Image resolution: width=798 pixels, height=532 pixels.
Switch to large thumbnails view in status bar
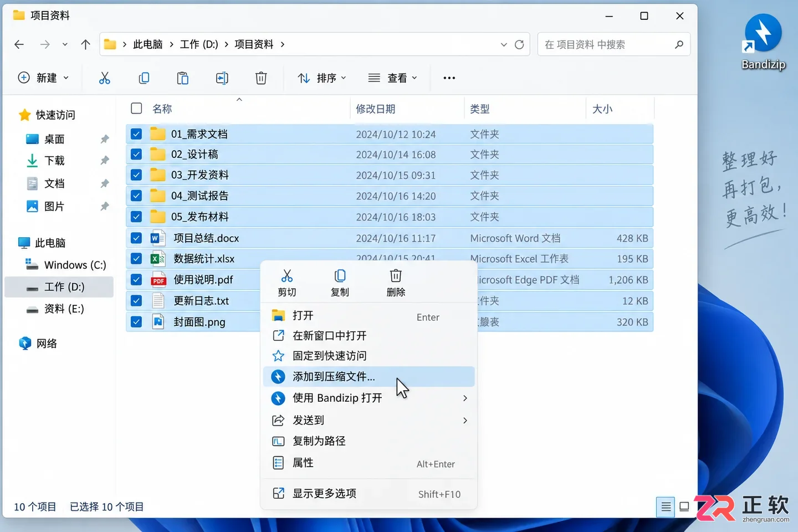pos(684,507)
